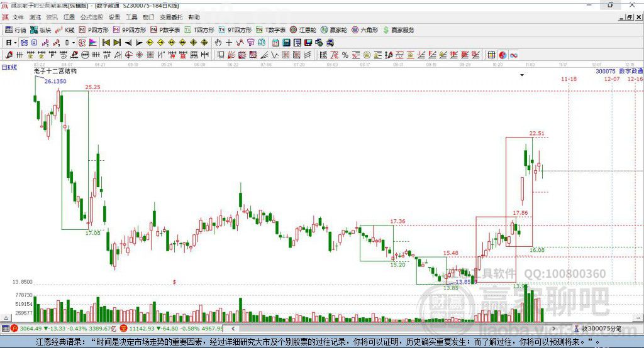This screenshot has height=348, width=644.
Task: Open the 帮助 menu
Action: point(194,17)
